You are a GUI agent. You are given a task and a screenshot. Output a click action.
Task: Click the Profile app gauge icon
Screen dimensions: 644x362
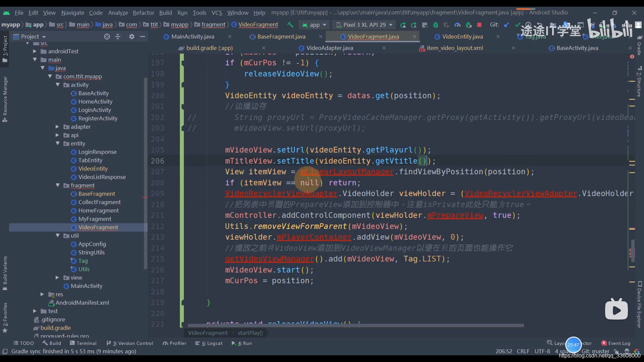458,25
